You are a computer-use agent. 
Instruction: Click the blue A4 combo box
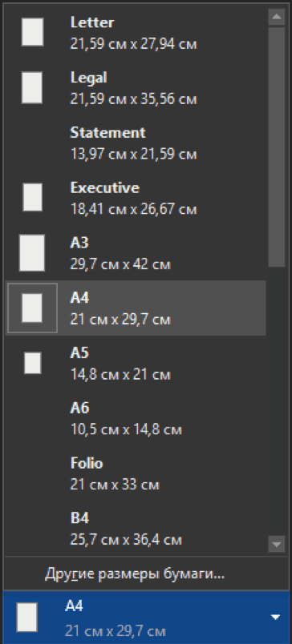pos(146,617)
